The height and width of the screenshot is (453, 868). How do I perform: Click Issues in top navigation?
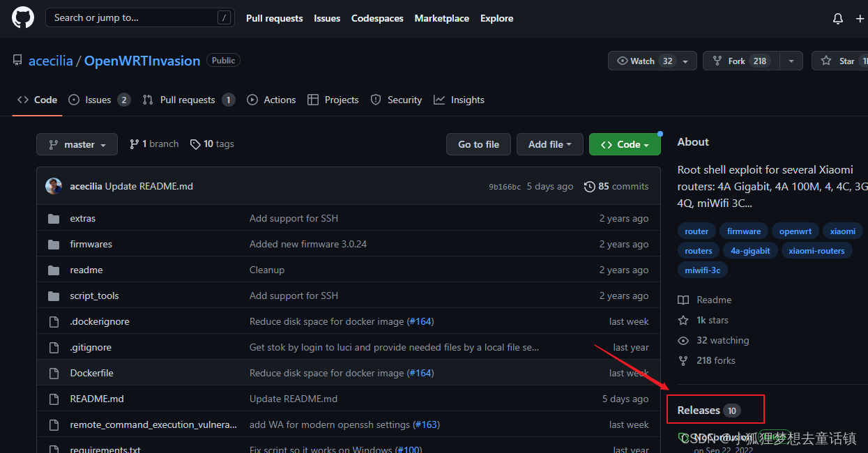(327, 19)
